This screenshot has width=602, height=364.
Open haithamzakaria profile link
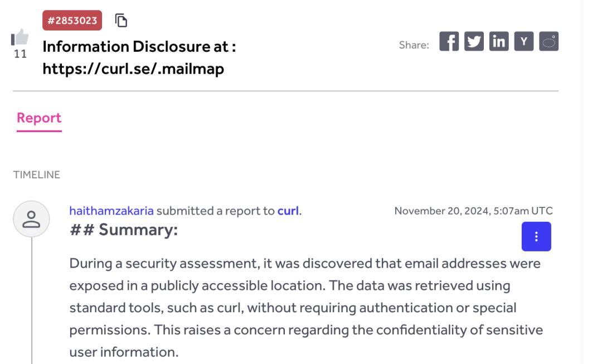point(111,211)
